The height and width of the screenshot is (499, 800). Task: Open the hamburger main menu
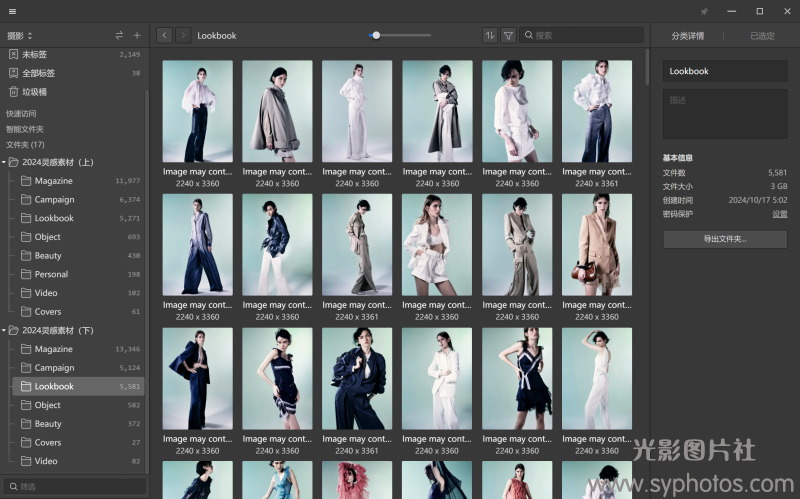(13, 11)
